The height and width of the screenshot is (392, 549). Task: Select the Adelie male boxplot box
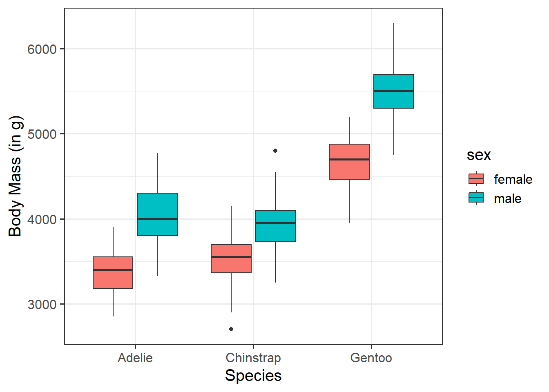pos(157,214)
